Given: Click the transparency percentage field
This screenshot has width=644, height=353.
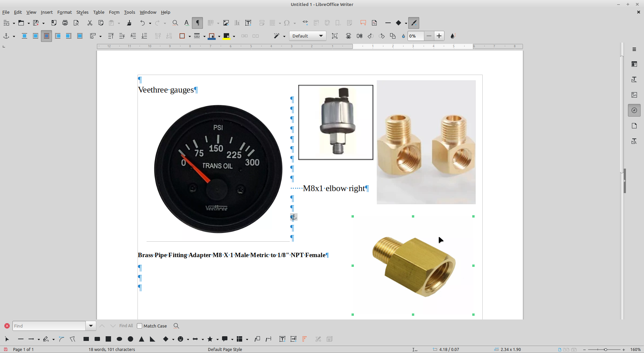Looking at the screenshot, I should click(x=416, y=36).
